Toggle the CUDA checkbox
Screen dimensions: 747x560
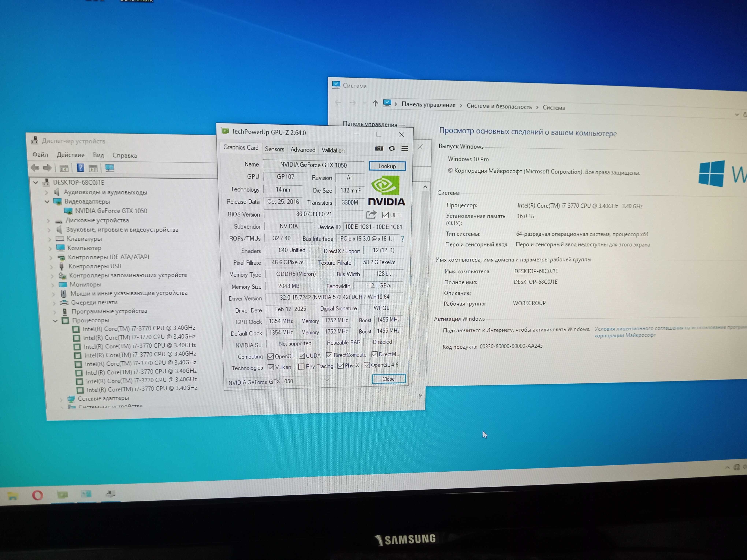point(302,356)
